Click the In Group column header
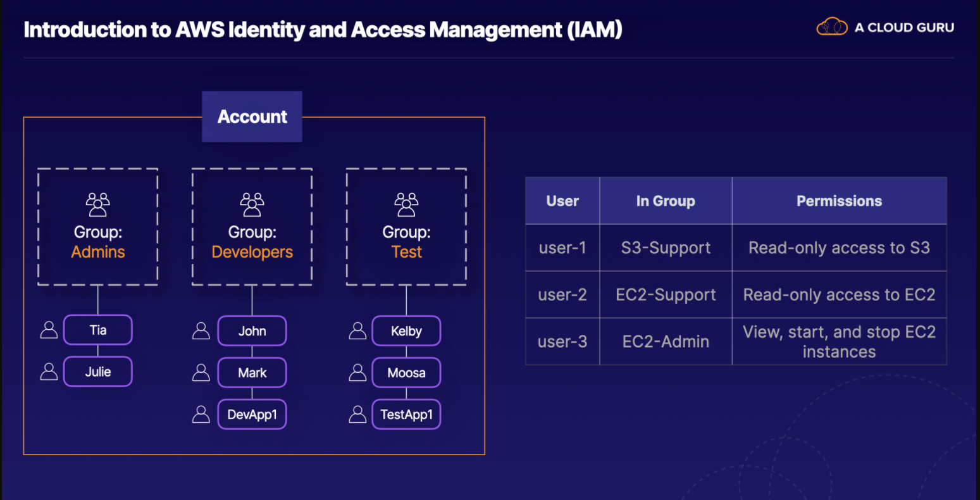This screenshot has height=500, width=980. point(666,201)
